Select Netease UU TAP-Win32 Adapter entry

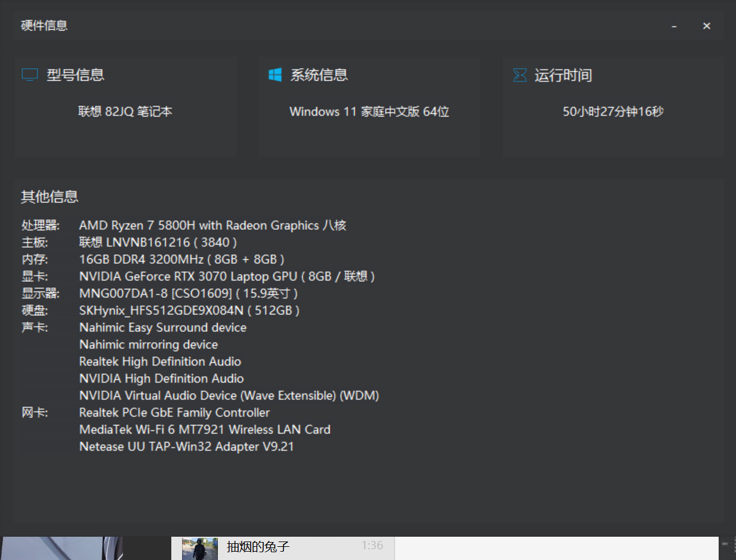click(x=186, y=447)
